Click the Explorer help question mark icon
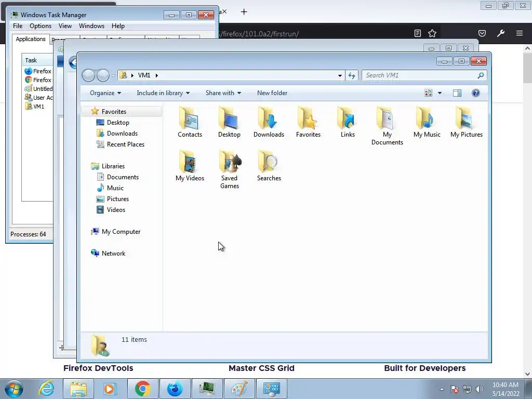The image size is (532, 399). [x=476, y=93]
